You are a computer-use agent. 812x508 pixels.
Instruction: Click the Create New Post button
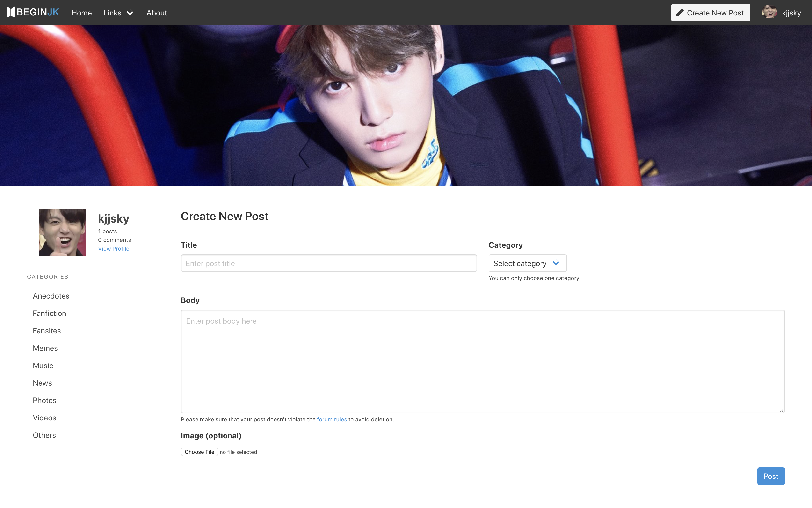pos(710,13)
